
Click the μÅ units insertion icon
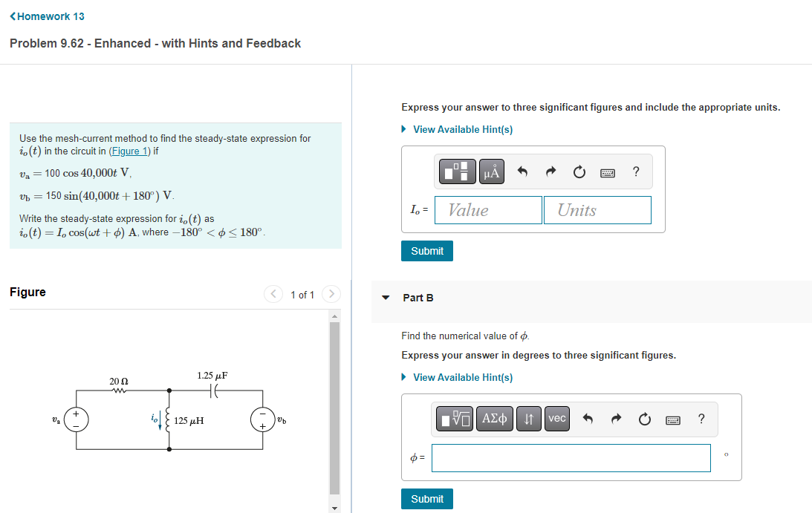coord(492,171)
